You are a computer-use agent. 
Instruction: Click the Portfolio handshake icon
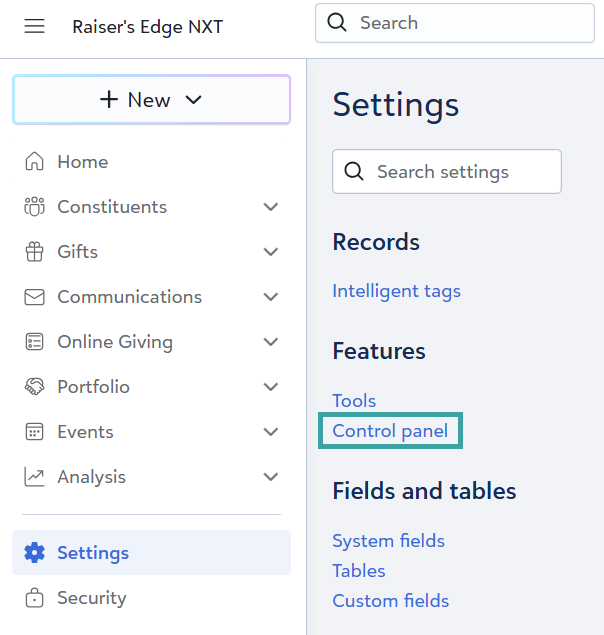point(35,387)
